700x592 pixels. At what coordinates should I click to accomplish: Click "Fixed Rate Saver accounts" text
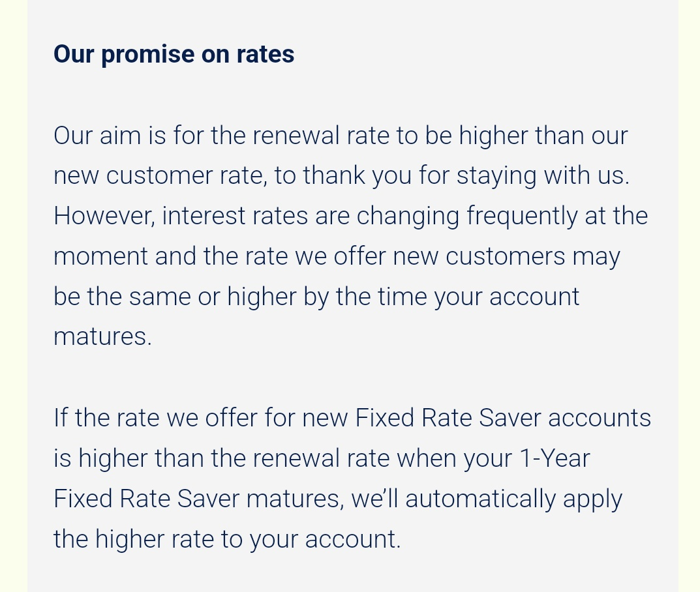(x=503, y=418)
